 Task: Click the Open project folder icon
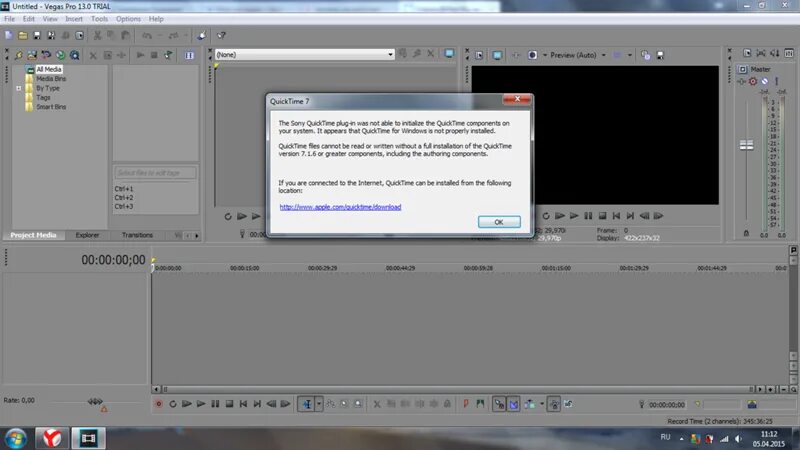[x=23, y=35]
